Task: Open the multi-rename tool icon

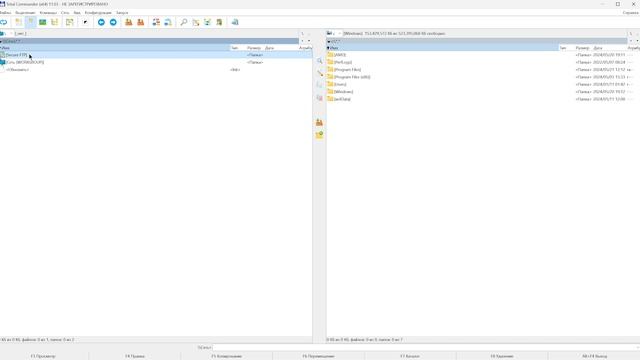Action: point(196,22)
